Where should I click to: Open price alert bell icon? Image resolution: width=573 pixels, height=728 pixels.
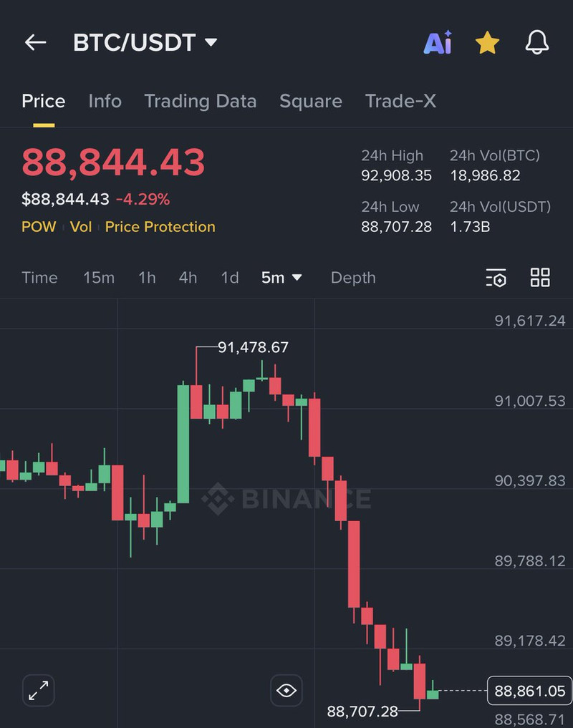click(537, 43)
